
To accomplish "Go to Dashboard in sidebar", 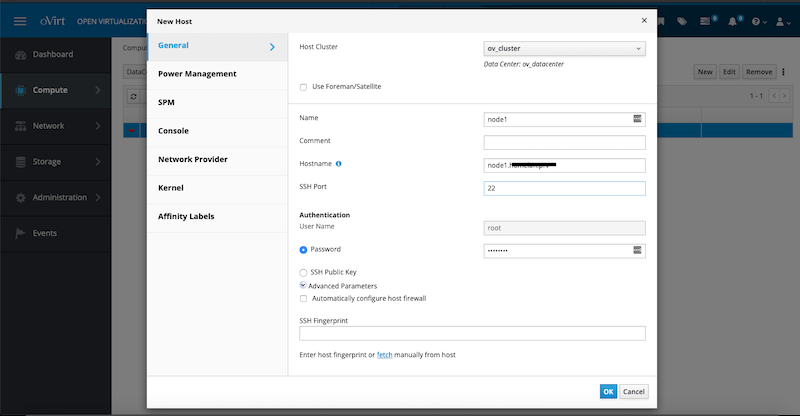I will pyautogui.click(x=55, y=55).
